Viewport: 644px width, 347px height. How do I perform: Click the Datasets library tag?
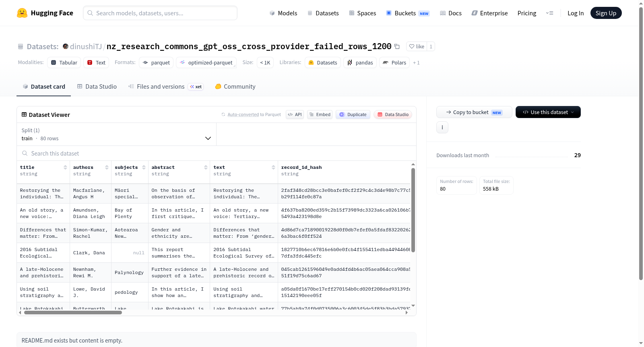[323, 62]
